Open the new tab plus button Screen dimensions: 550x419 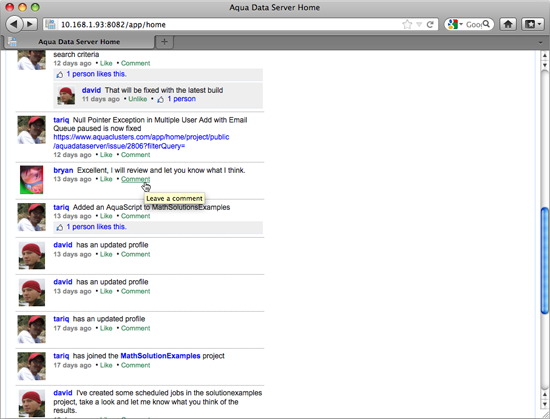tap(164, 42)
